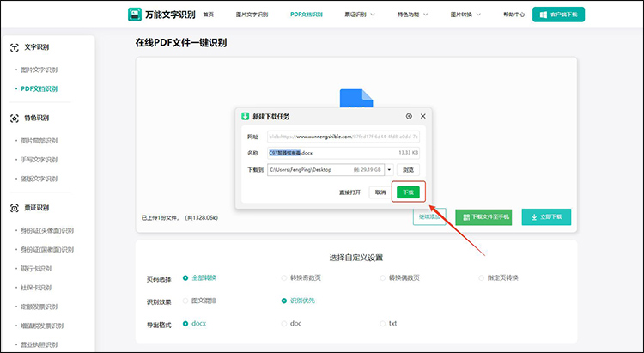Click the 特色识别 sidebar section icon

[x=15, y=119]
